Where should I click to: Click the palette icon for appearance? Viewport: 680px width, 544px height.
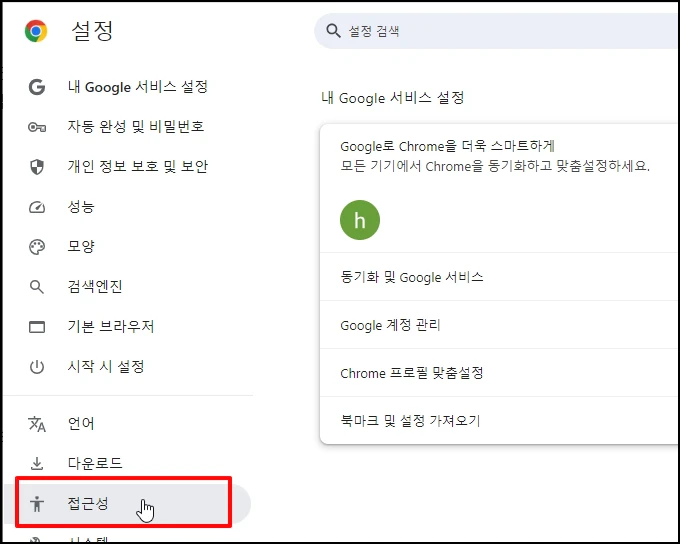(37, 247)
